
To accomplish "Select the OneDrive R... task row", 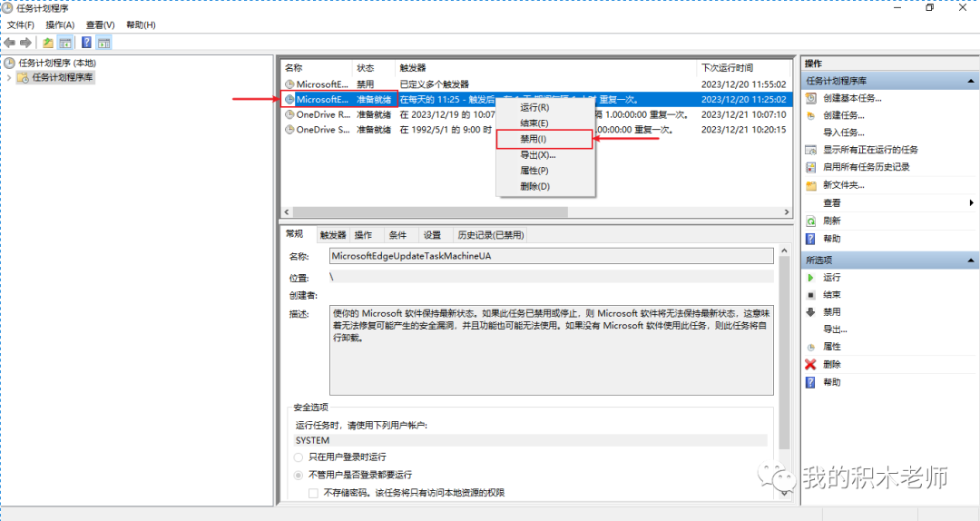I will [x=537, y=114].
